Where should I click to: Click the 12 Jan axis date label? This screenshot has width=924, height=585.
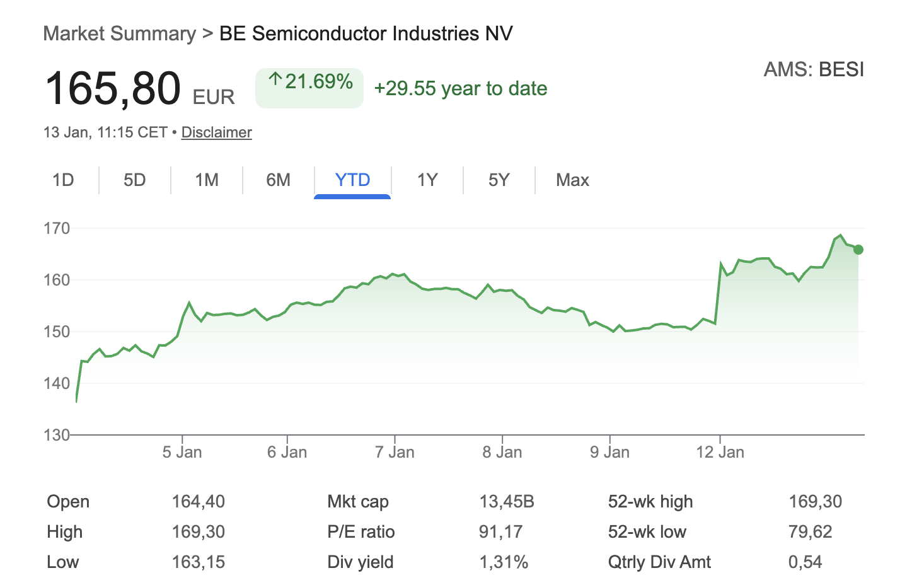(x=720, y=452)
